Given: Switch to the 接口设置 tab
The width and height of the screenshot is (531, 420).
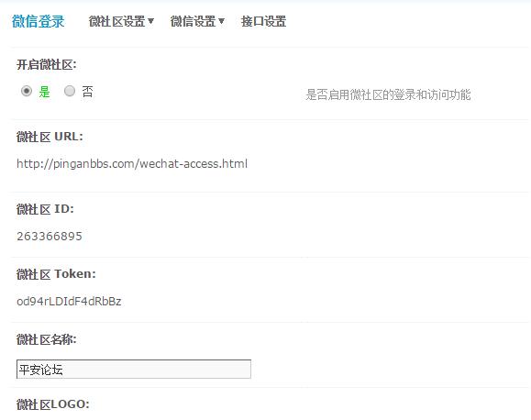Looking at the screenshot, I should pyautogui.click(x=263, y=21).
